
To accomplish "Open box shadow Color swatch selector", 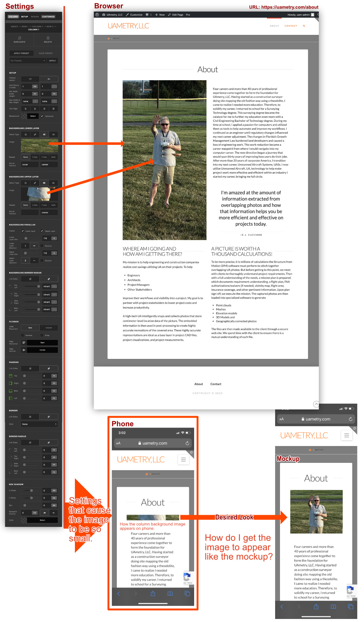I will point(39,520).
